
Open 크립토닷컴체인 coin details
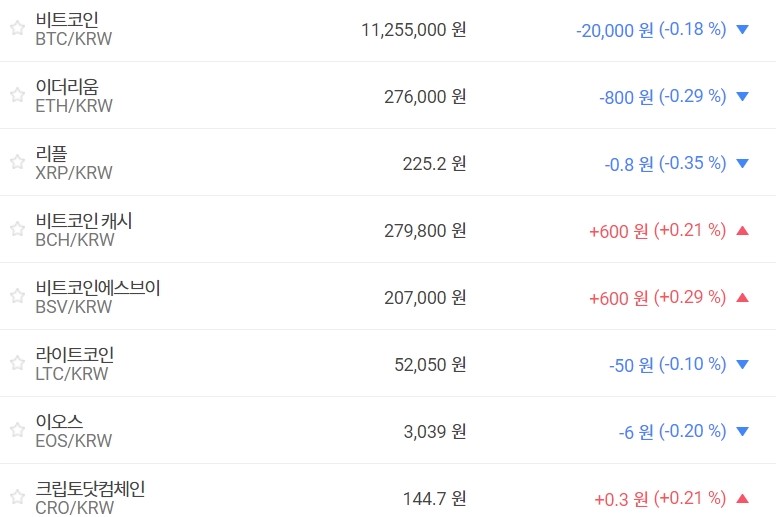(x=90, y=489)
